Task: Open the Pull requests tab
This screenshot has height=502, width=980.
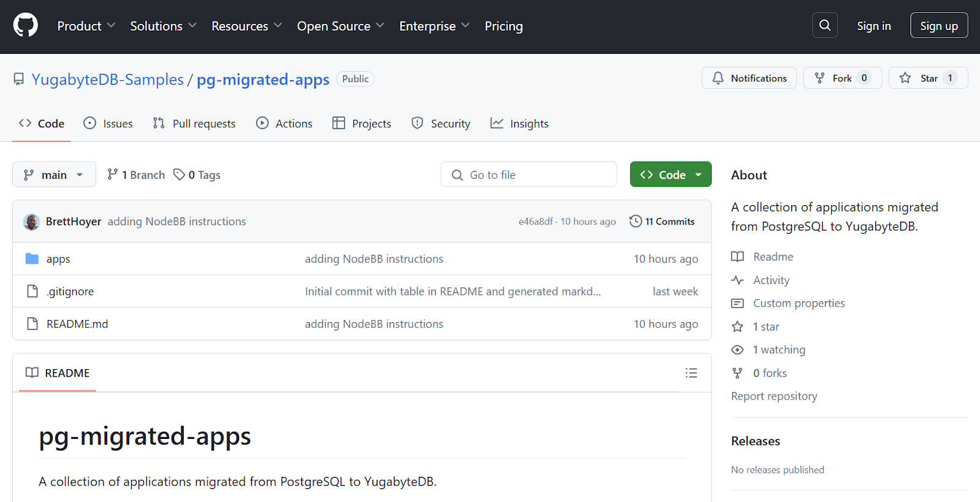Action: tap(194, 124)
